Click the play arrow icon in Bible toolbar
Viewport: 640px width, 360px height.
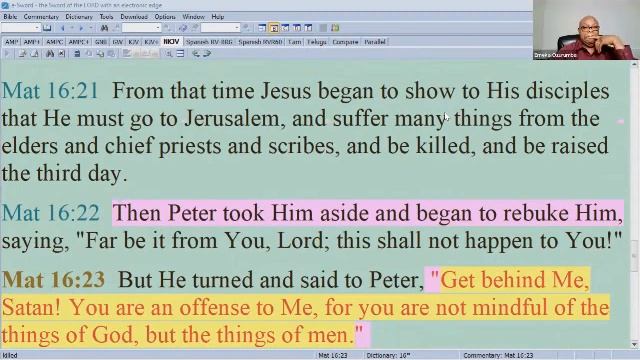click(x=7, y=53)
